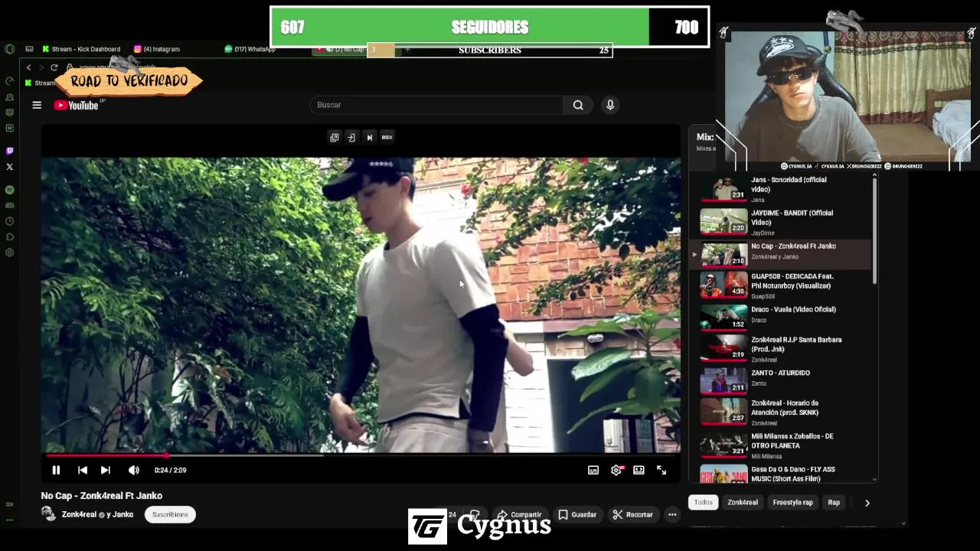This screenshot has width=980, height=551.
Task: Select the Freestyle rap filter chip
Action: (x=792, y=502)
